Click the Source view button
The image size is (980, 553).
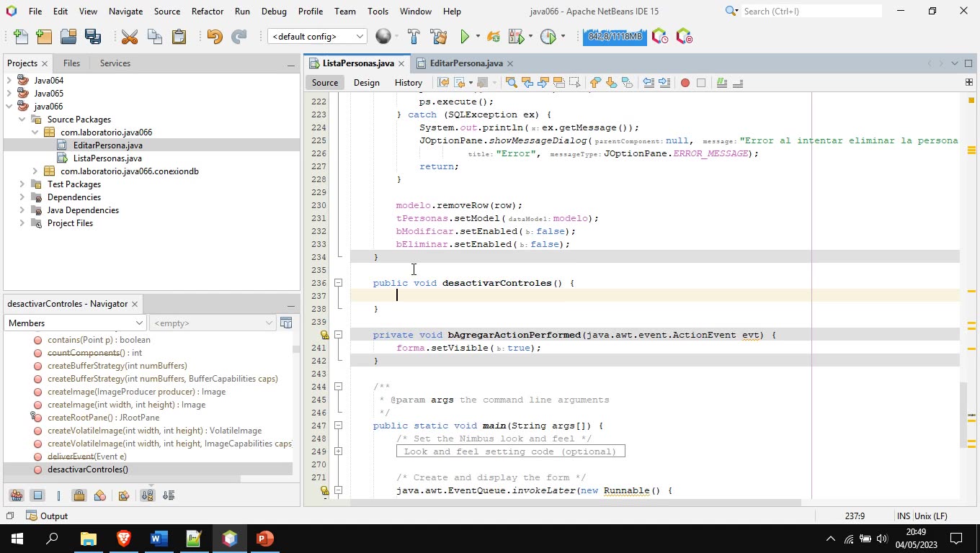click(x=325, y=83)
